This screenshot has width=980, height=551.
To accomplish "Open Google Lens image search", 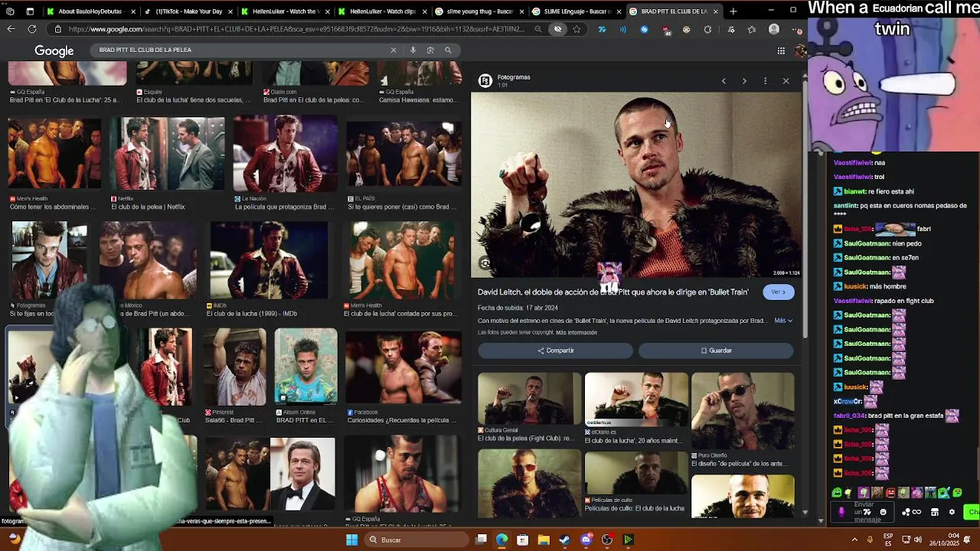I will (x=430, y=51).
